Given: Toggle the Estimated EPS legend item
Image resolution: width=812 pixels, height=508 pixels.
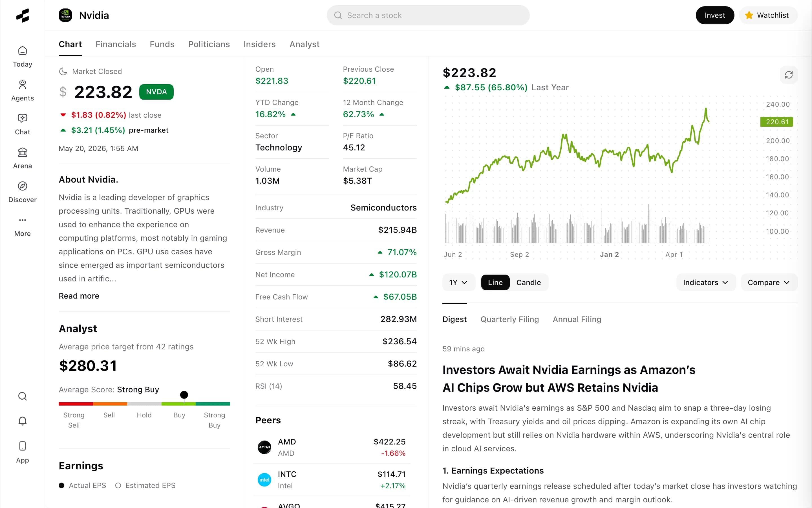Looking at the screenshot, I should point(145,485).
